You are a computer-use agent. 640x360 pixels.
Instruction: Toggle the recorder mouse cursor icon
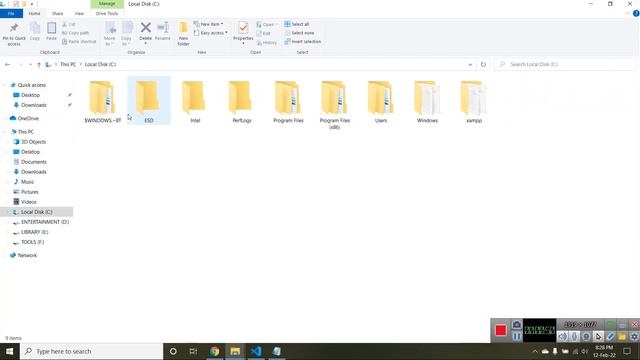point(598,336)
